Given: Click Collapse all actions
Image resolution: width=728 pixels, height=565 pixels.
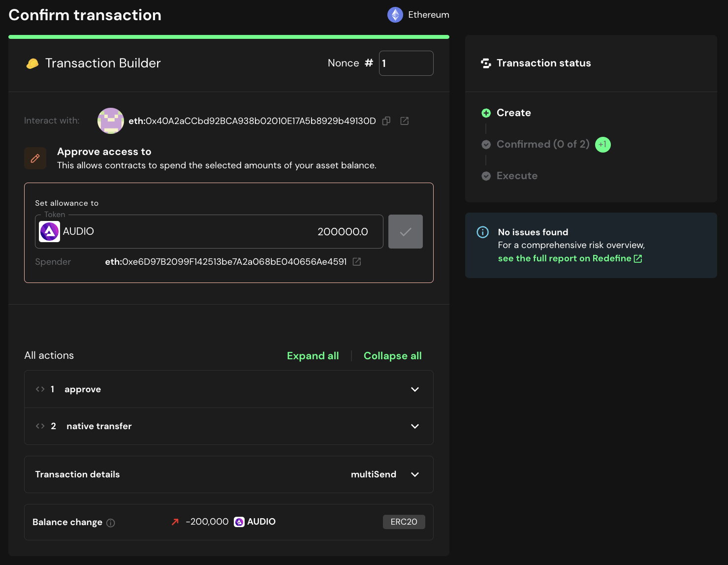Looking at the screenshot, I should (392, 356).
